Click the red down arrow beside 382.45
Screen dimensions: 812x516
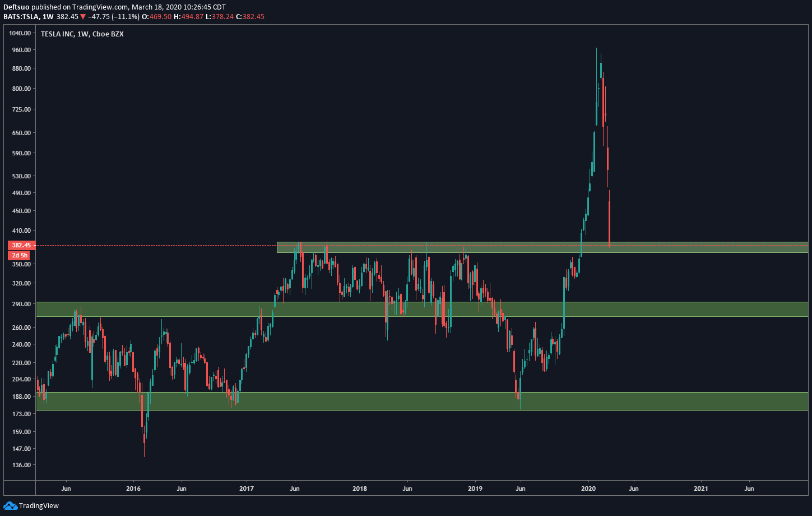(83, 17)
